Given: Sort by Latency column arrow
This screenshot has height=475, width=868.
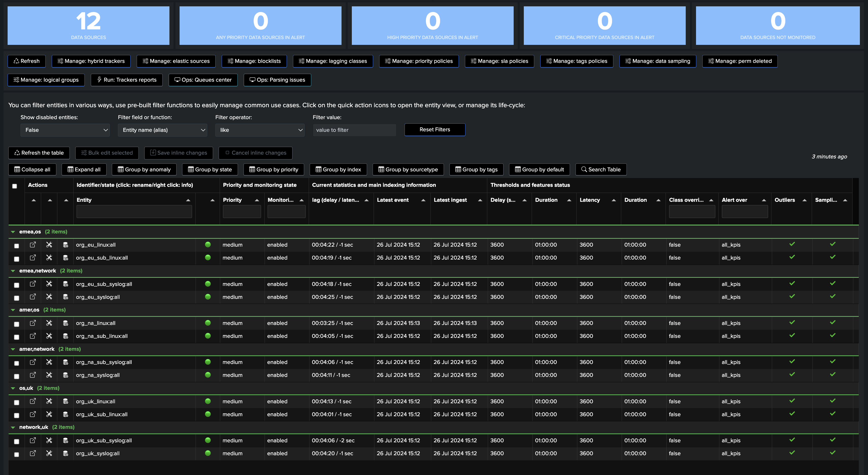Looking at the screenshot, I should pos(614,200).
